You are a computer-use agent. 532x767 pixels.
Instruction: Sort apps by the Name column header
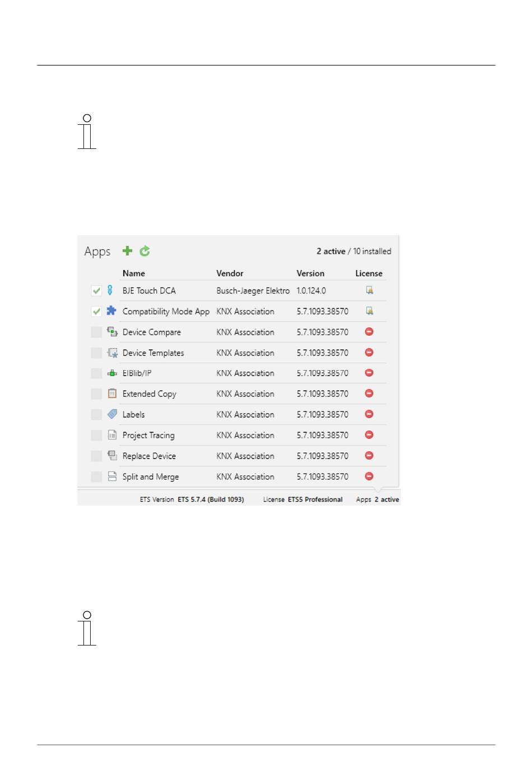point(134,273)
